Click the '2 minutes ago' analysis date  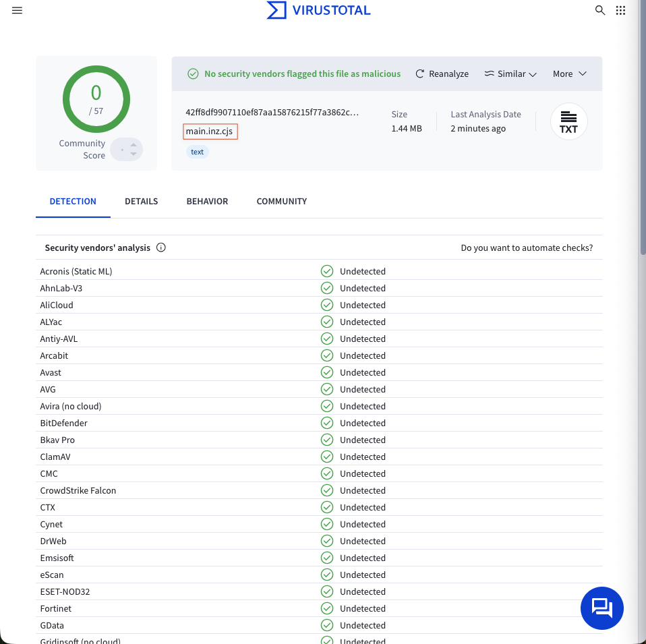(x=478, y=129)
